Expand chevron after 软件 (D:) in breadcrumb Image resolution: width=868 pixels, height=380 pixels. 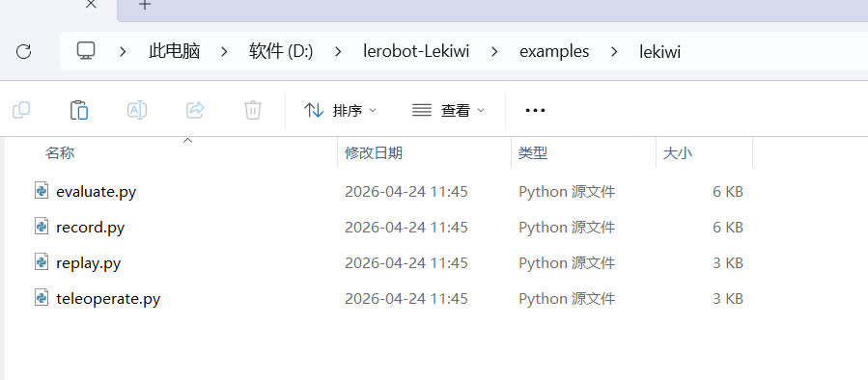point(338,52)
